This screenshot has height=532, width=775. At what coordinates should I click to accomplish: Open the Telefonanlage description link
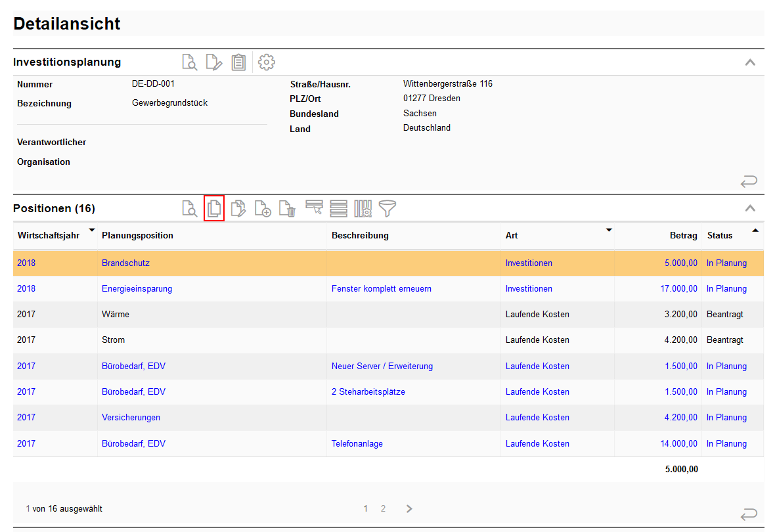coord(357,444)
